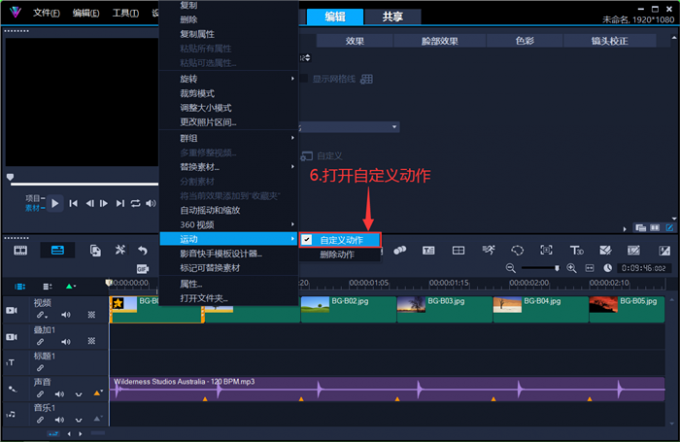
Task: Toggle ripple link on 标题1 track
Action: [40, 368]
